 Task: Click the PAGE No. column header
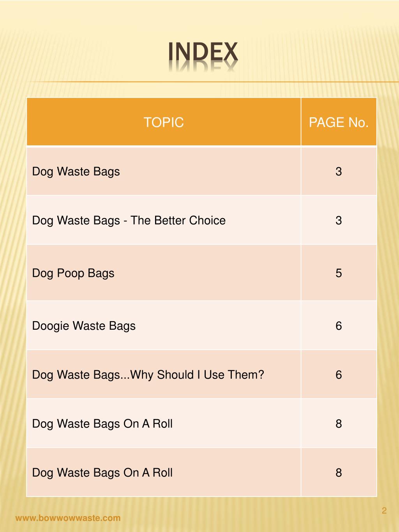coord(339,122)
